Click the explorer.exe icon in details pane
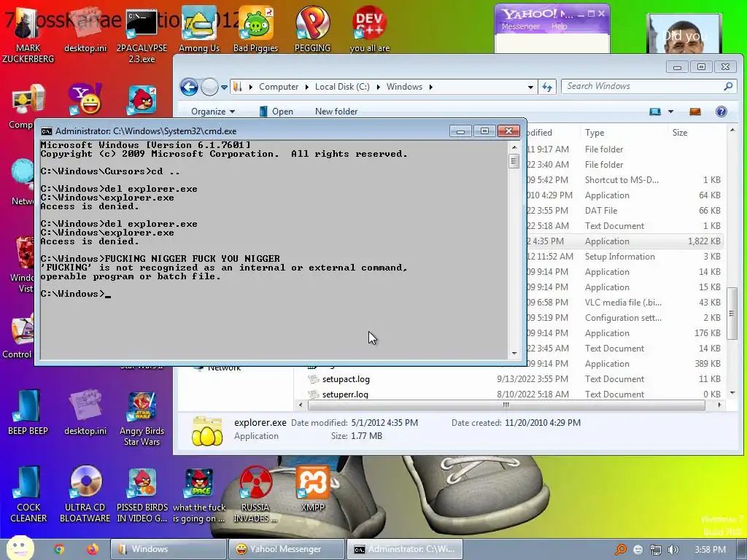This screenshot has height=560, width=747. tap(206, 430)
